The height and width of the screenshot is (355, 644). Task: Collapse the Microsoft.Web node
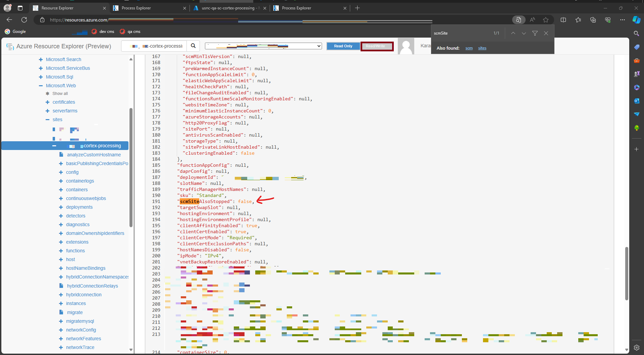[41, 86]
